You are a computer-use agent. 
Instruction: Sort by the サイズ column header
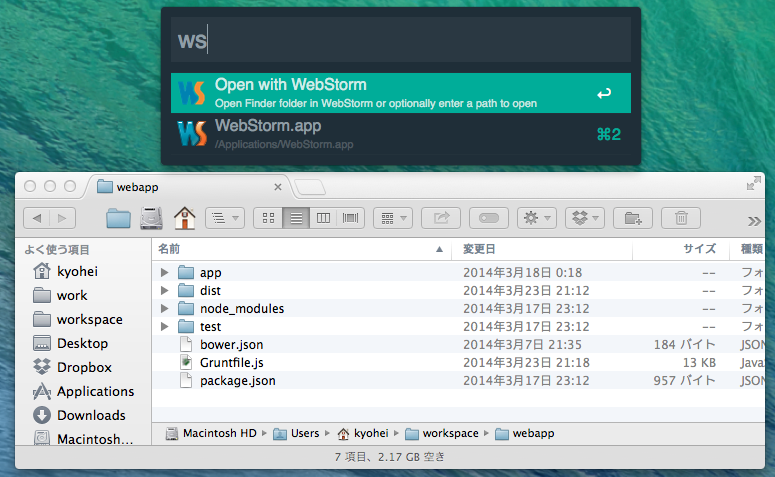tap(681, 249)
